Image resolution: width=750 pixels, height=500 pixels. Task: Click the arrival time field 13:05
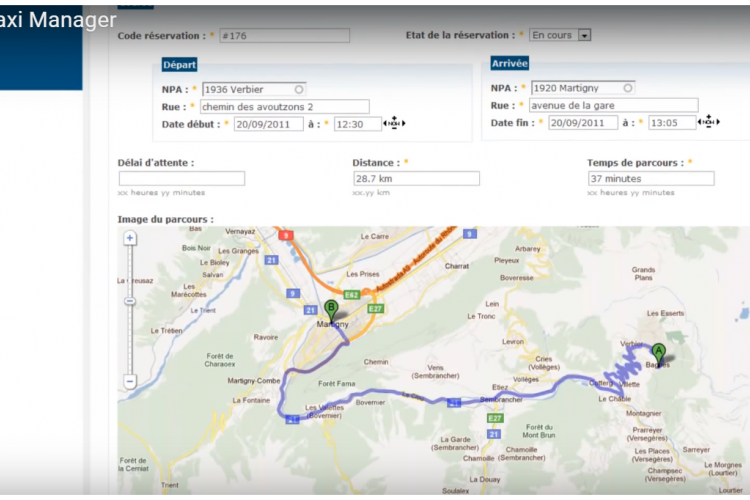pos(672,123)
